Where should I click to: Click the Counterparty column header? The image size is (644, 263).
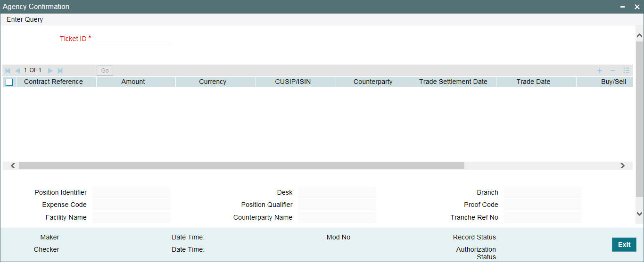point(376,82)
